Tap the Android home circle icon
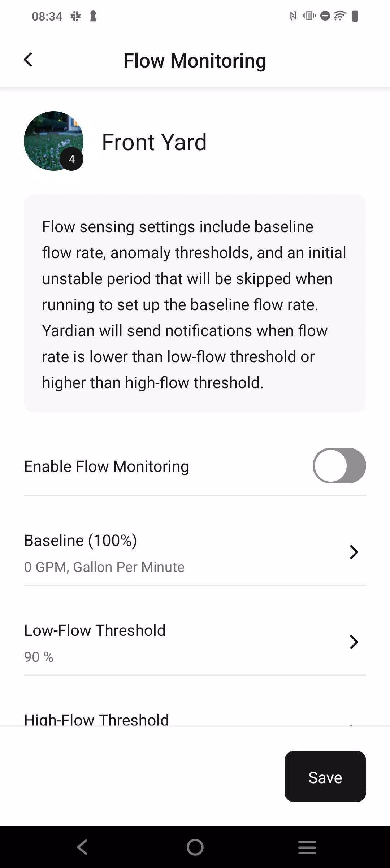This screenshot has width=390, height=868. [195, 847]
